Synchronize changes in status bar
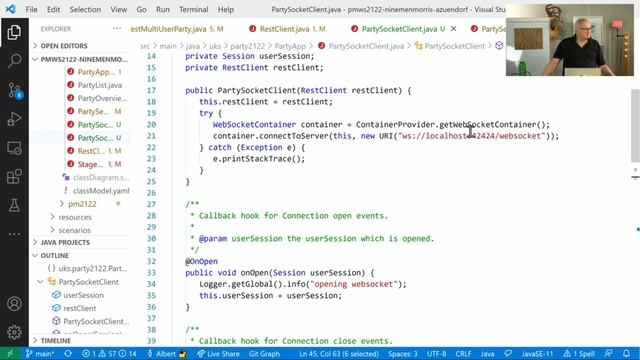 click(68, 354)
